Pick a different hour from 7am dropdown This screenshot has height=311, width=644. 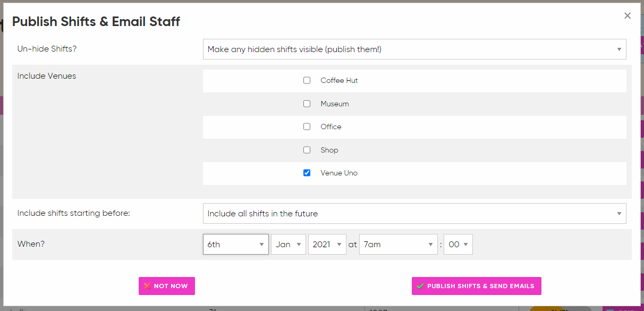(x=398, y=245)
